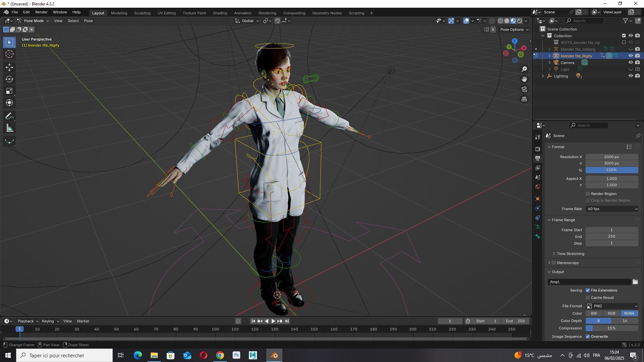Click the Compression 15% slider

click(612, 328)
